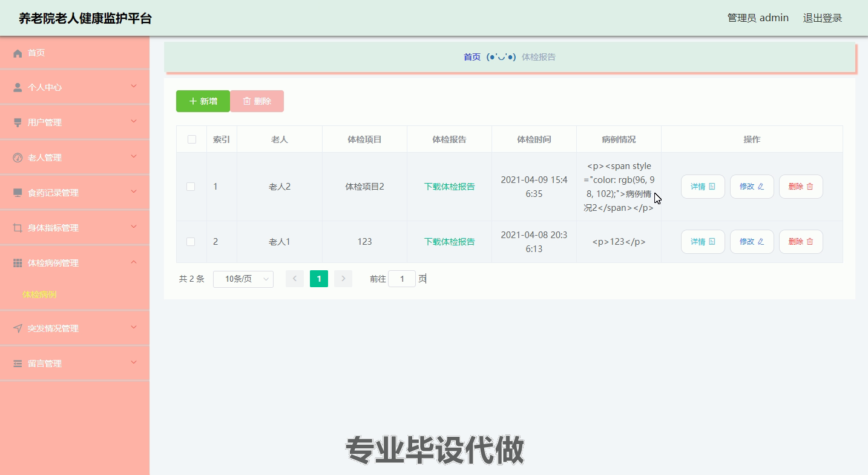
Task: Expand the 老人管理 menu chevron
Action: click(134, 157)
